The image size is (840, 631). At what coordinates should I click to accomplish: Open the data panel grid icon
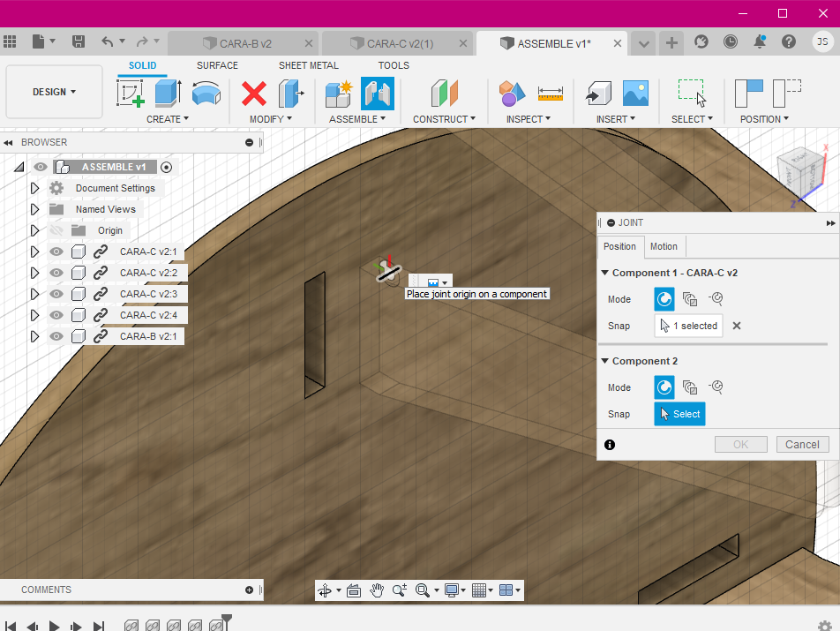[10, 41]
